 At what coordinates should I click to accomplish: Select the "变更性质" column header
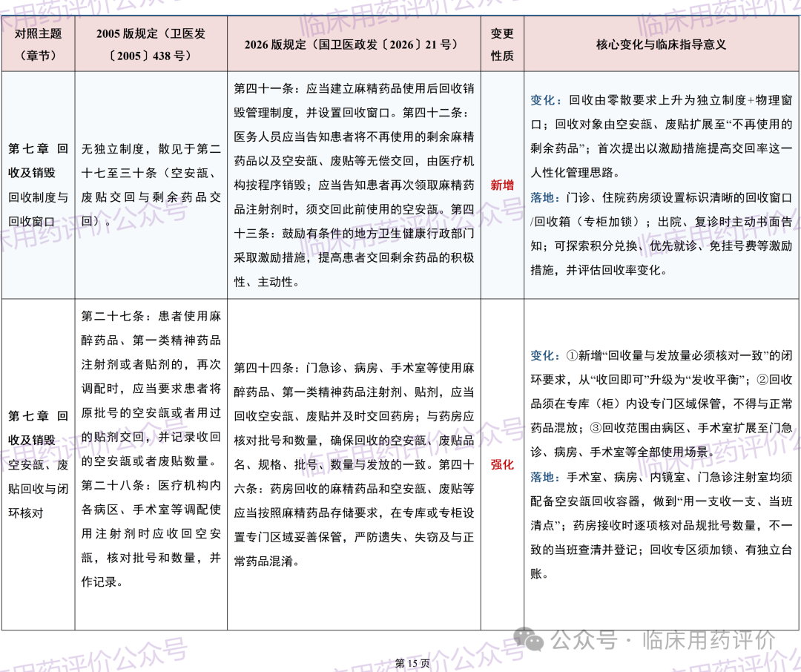(502, 44)
